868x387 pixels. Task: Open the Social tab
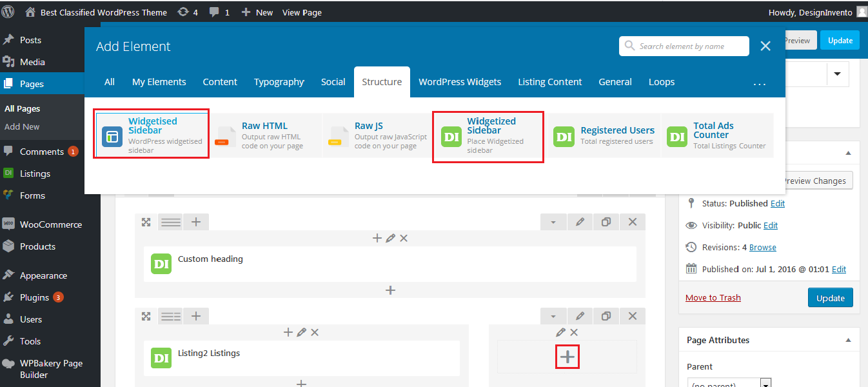[333, 82]
